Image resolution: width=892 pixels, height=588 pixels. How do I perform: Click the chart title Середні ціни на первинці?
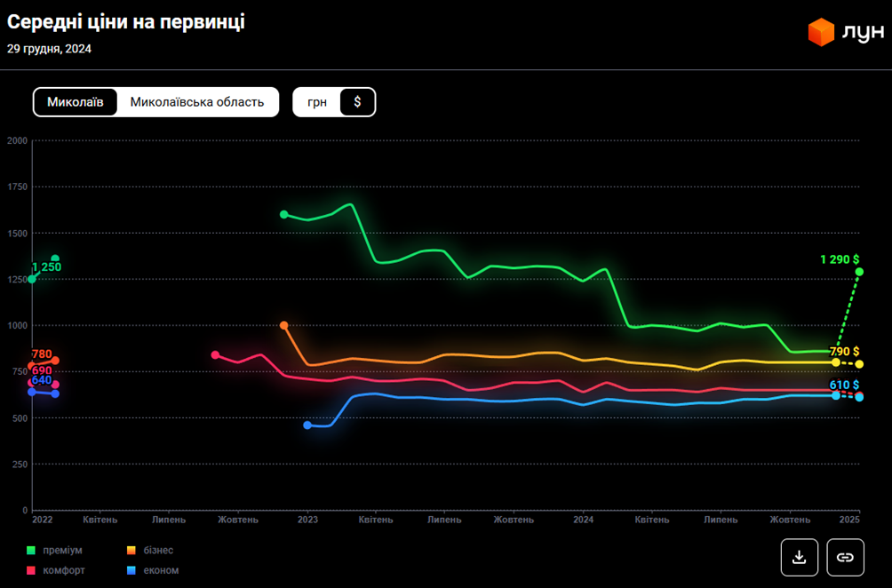point(126,22)
